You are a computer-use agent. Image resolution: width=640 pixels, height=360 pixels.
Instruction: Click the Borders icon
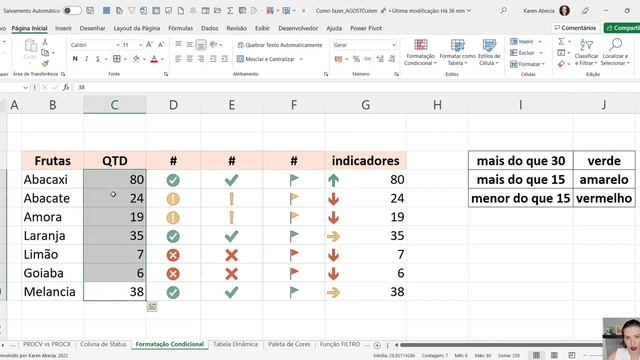click(117, 59)
